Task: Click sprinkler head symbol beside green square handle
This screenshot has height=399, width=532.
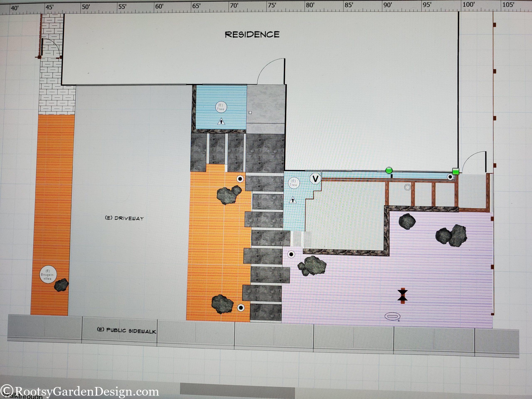Action: 450,177
